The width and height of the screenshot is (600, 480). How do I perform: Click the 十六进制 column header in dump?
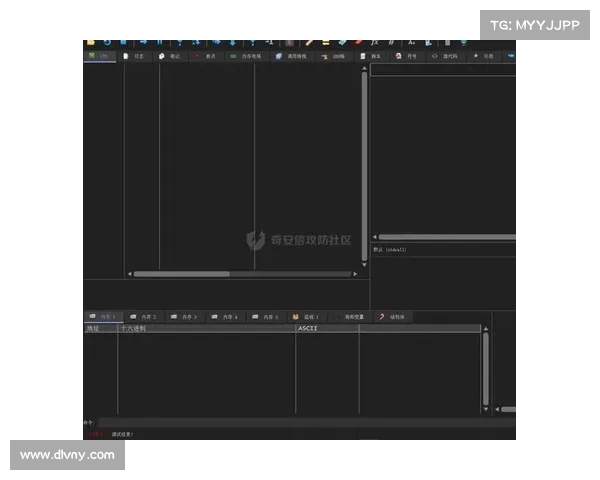(x=207, y=328)
